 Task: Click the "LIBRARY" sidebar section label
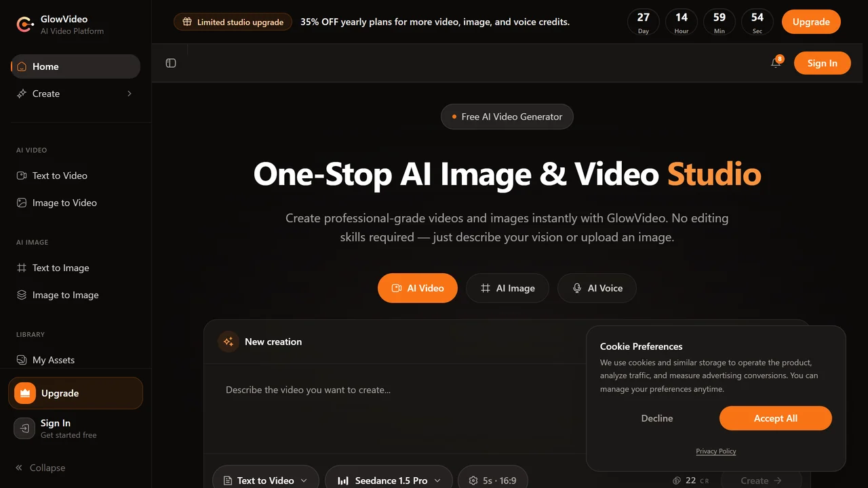[31, 334]
